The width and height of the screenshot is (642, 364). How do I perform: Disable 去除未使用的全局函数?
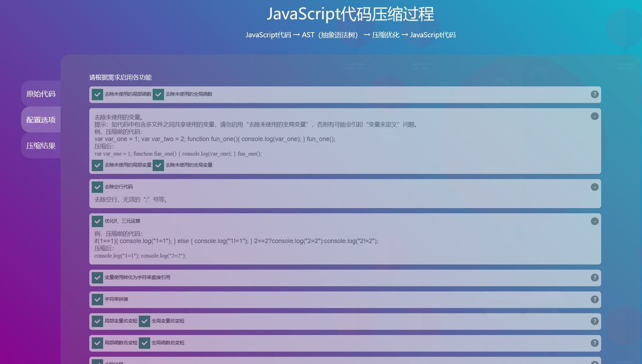[x=158, y=94]
